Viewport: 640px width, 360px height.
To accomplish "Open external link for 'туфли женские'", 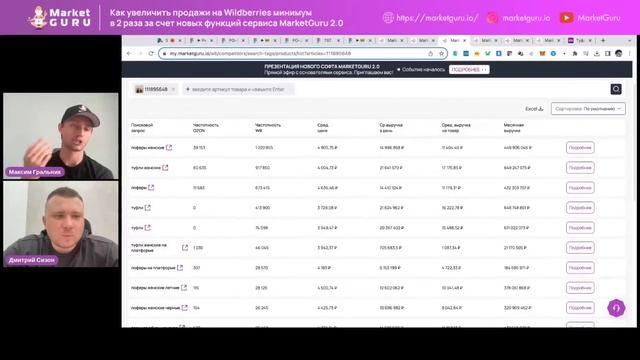I will pyautogui.click(x=165, y=167).
